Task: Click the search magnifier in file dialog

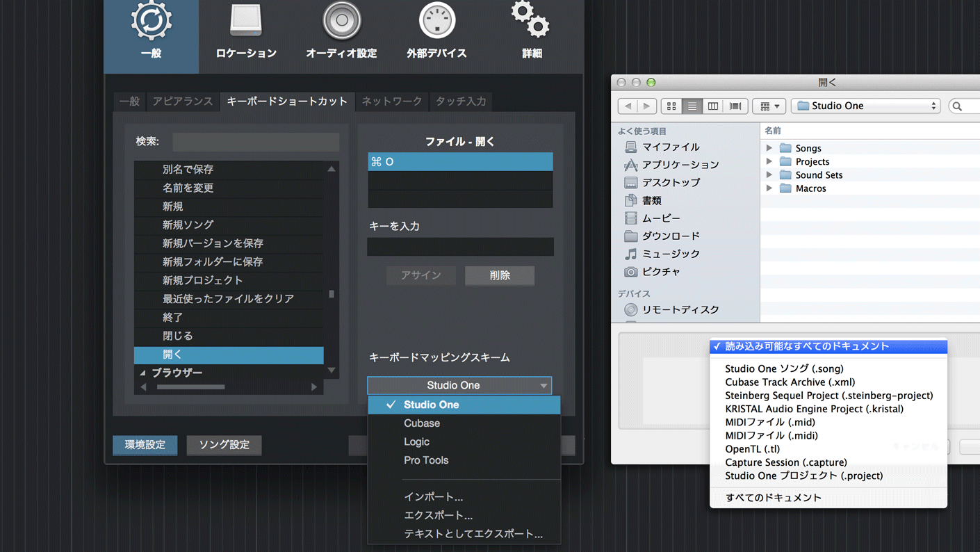Action: 958,106
